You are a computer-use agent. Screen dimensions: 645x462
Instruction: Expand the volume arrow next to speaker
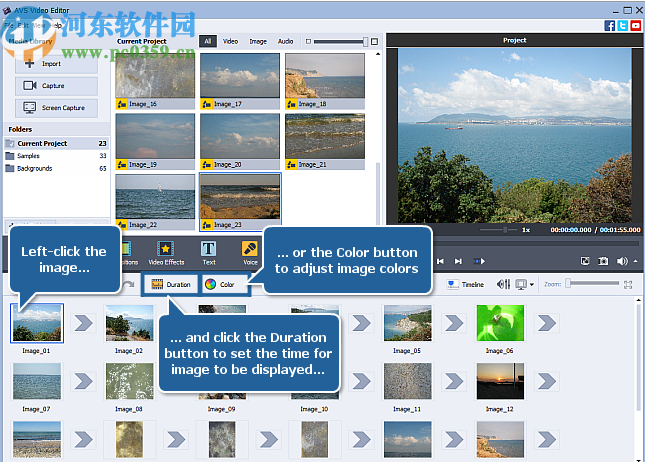[636, 261]
